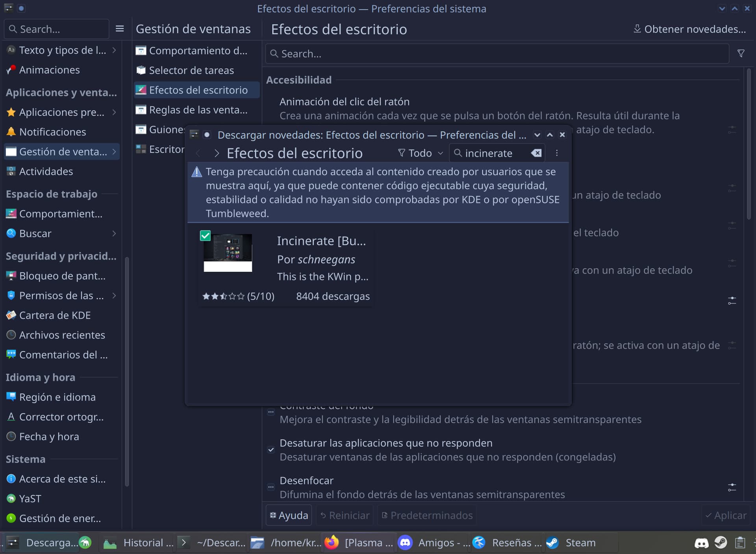This screenshot has height=554, width=756.
Task: Expand the Buscar sidebar entry
Action: [114, 233]
